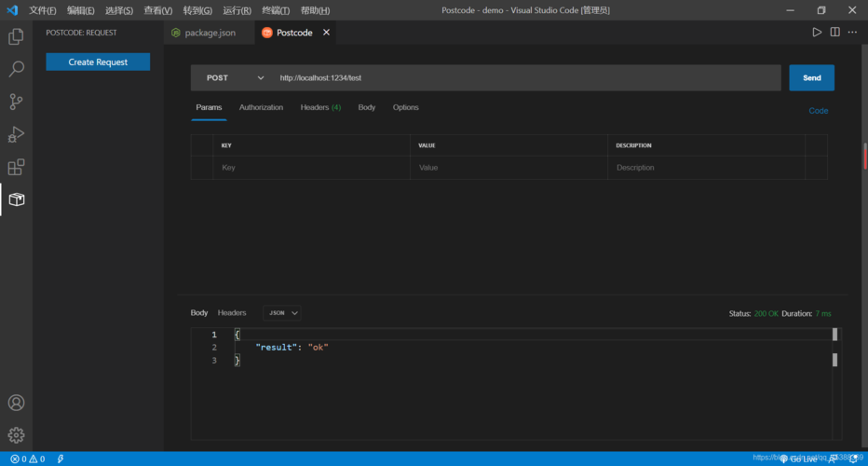Click the orange Postcode tab icon
868x466 pixels.
[266, 33]
